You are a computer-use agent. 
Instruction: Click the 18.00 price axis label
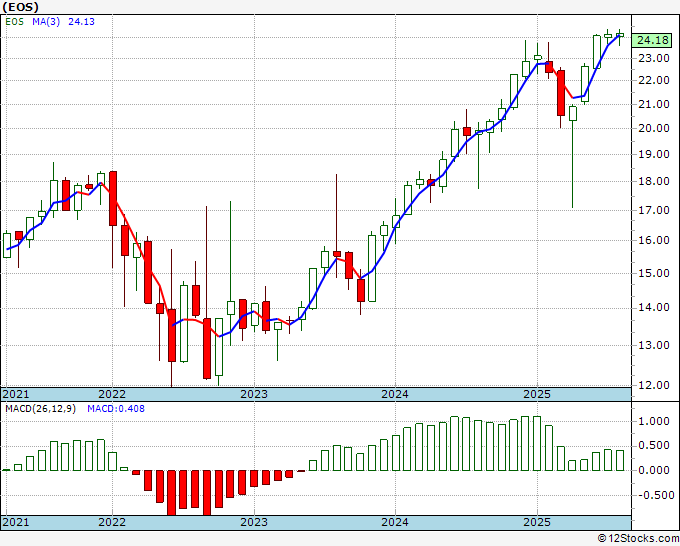[654, 181]
